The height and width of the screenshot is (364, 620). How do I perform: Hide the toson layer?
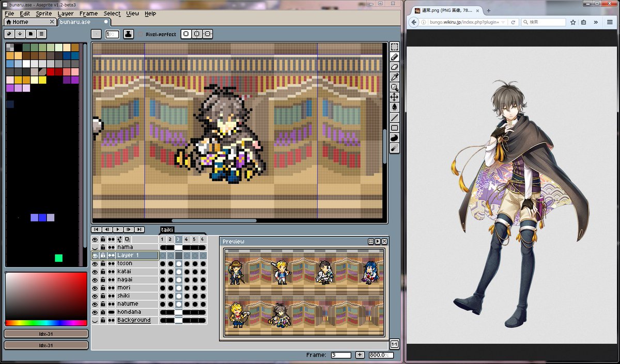(95, 263)
